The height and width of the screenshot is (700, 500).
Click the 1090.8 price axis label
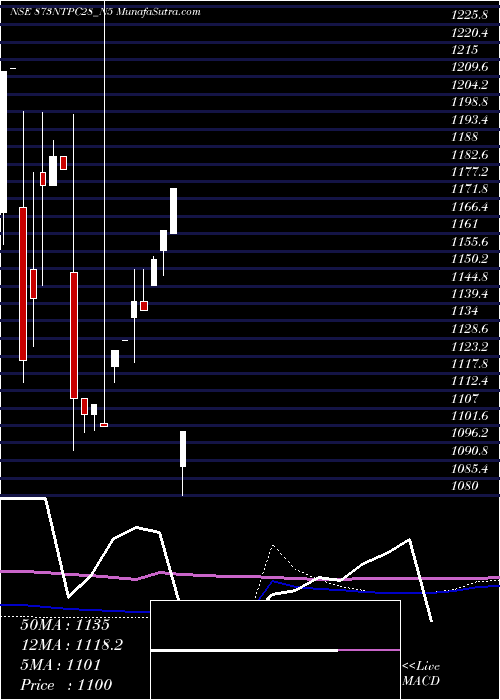point(469,450)
